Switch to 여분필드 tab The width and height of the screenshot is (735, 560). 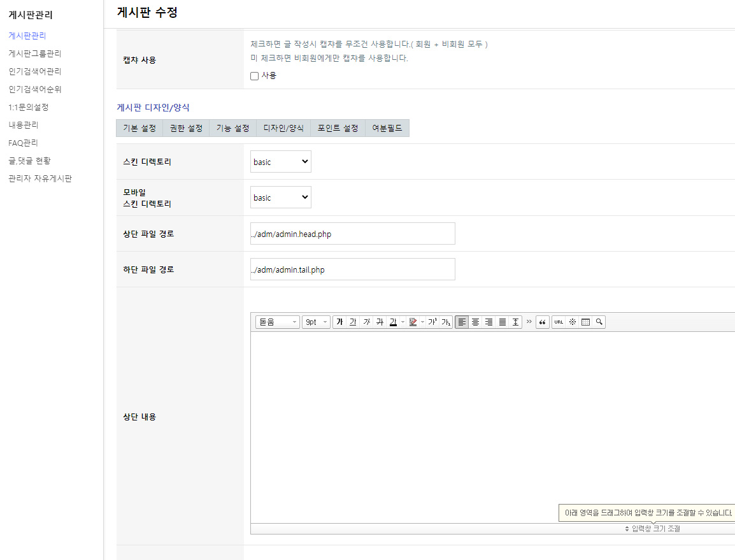(387, 128)
